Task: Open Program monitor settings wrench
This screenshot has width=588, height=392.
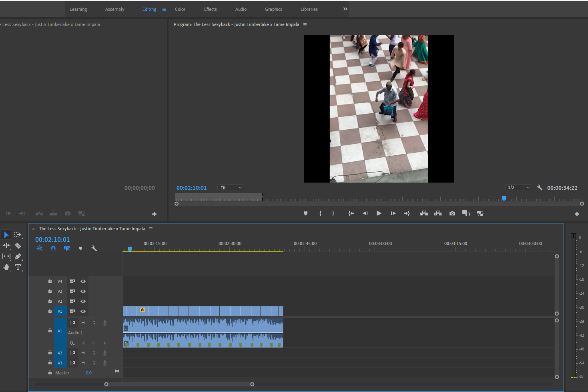Action: (540, 187)
